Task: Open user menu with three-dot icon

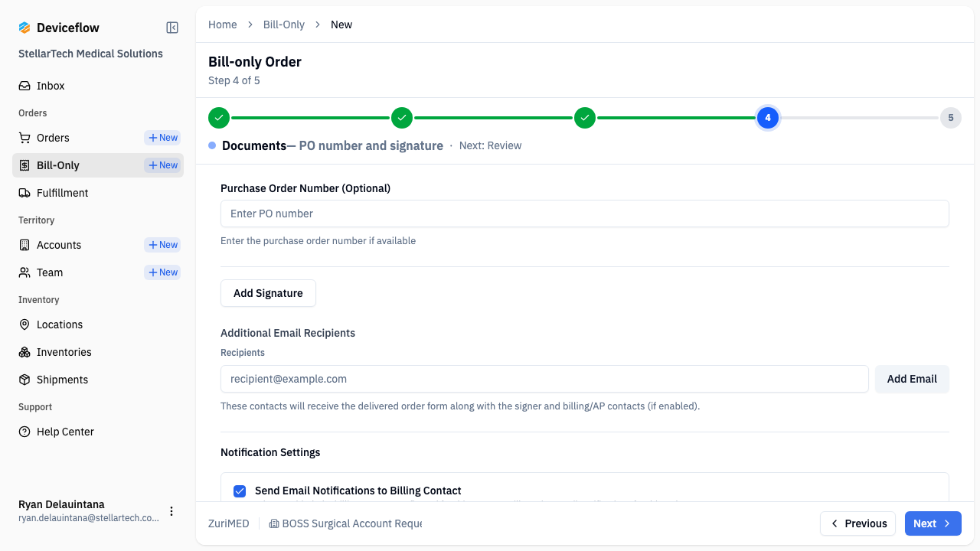Action: click(171, 511)
